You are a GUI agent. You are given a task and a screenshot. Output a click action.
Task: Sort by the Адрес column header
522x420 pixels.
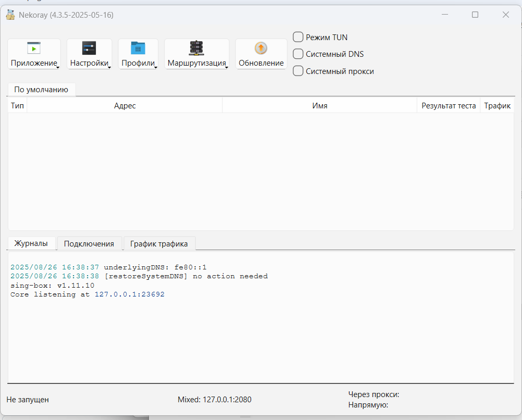[x=125, y=106]
